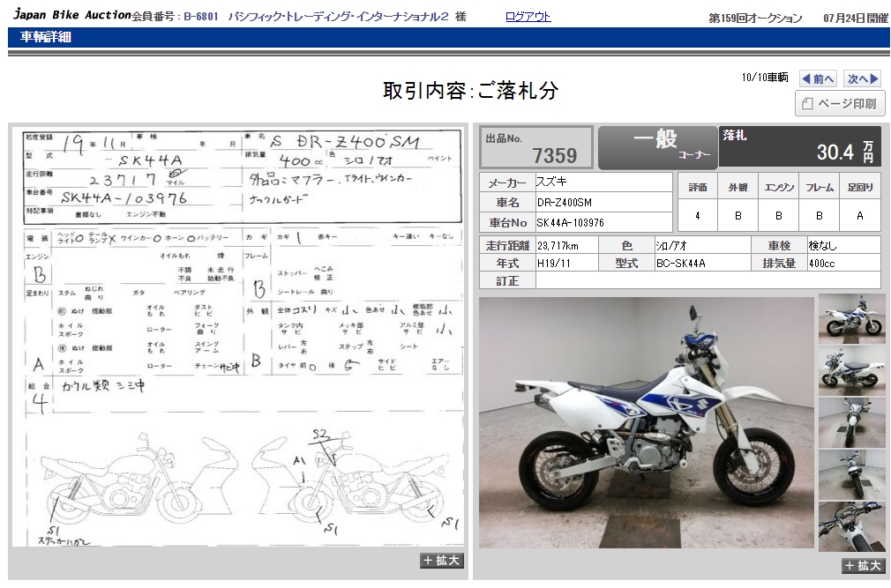The width and height of the screenshot is (891, 588).
Task: Select the winning bid price 30.4
Action: (835, 153)
